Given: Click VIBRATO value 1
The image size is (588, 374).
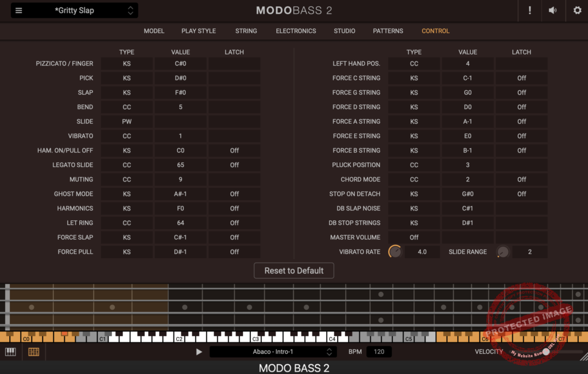Looking at the screenshot, I should 180,136.
